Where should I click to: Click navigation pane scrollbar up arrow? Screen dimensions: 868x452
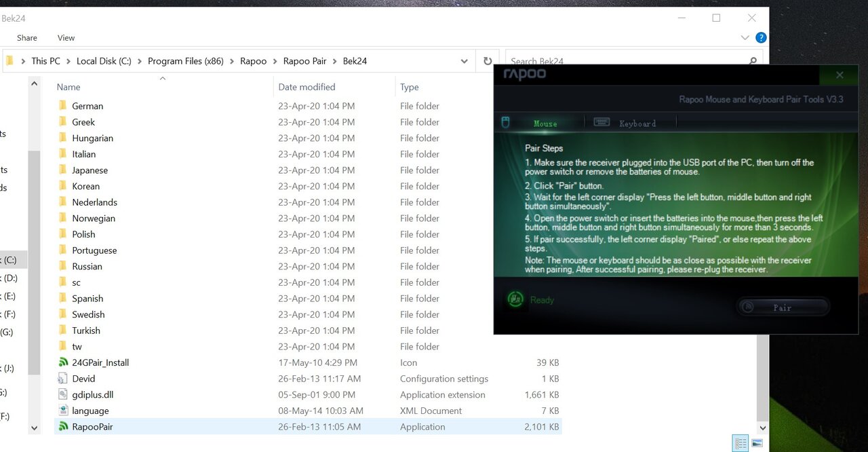34,83
